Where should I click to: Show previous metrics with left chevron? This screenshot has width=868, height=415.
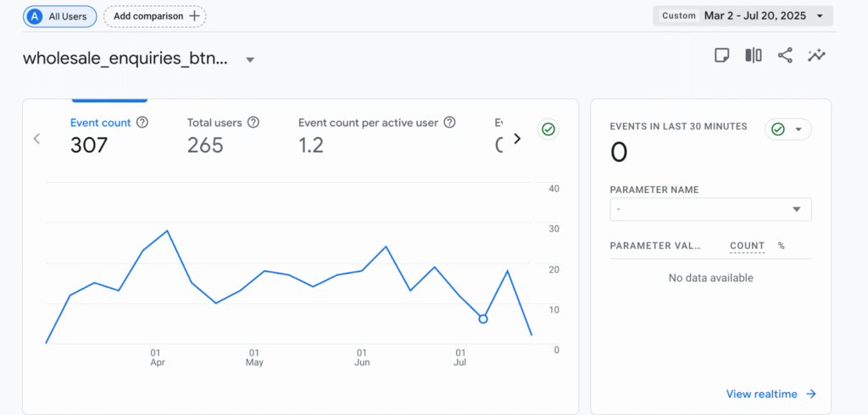coord(37,139)
